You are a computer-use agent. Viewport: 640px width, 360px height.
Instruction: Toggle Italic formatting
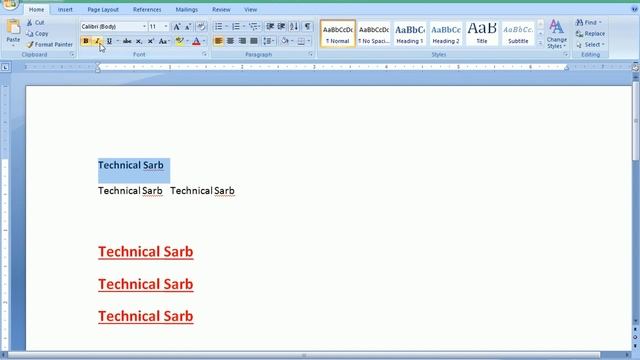[x=97, y=41]
